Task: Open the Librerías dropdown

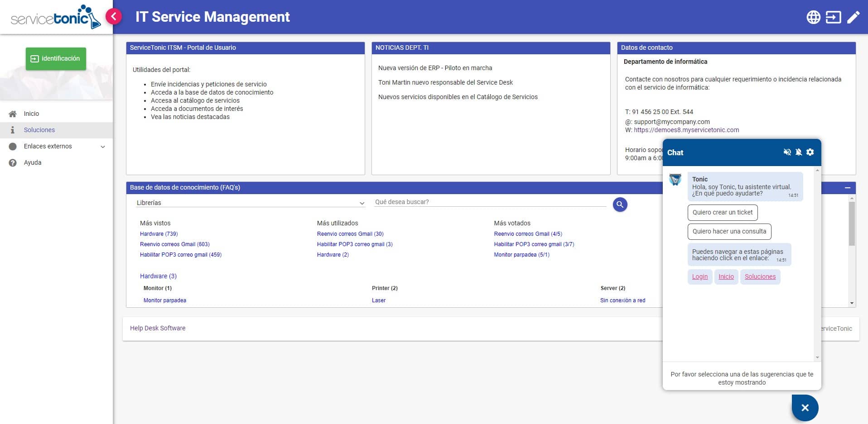Action: point(251,203)
